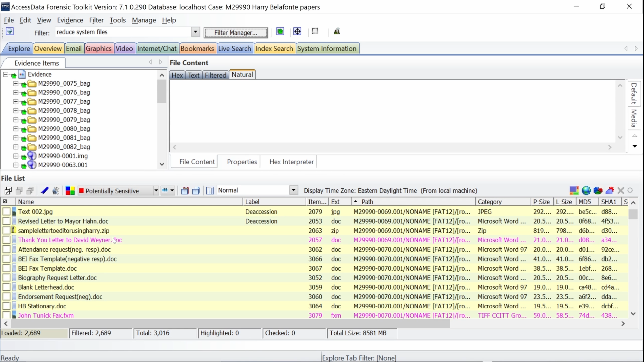
Task: Click the dashed selection rectangle toolbar icon
Action: pos(315,31)
